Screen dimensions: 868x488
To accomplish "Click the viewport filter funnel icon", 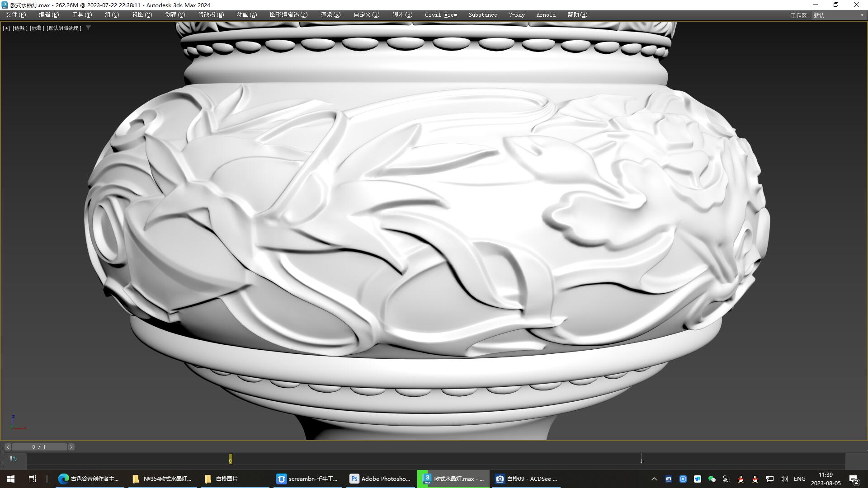I will point(89,28).
